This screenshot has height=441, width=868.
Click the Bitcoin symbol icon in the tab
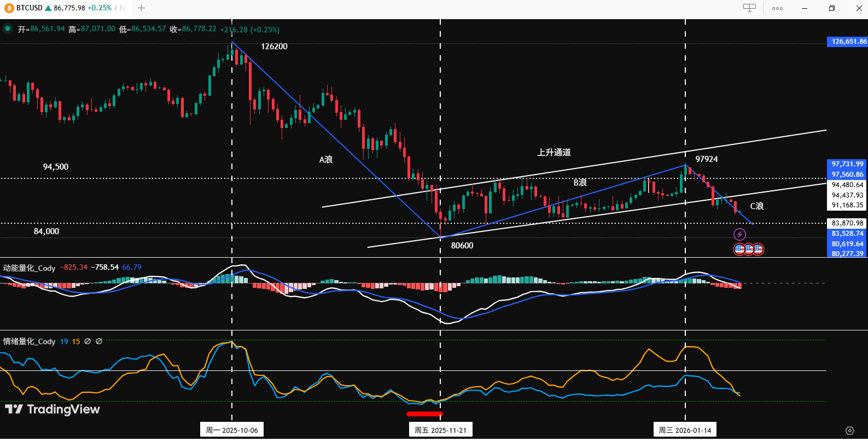pyautogui.click(x=9, y=8)
